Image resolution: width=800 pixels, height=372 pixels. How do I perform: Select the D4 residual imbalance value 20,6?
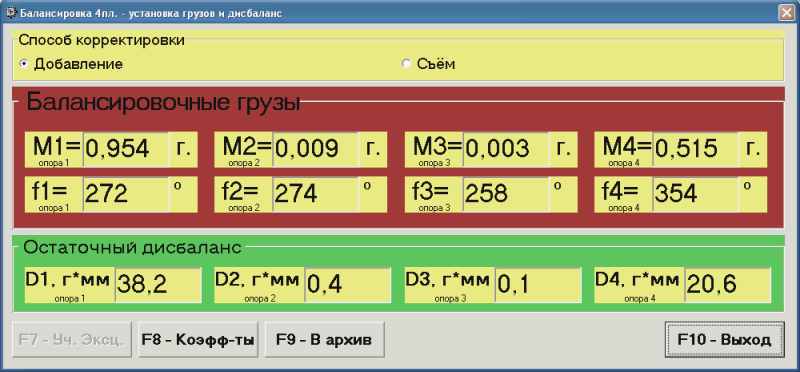click(x=728, y=285)
